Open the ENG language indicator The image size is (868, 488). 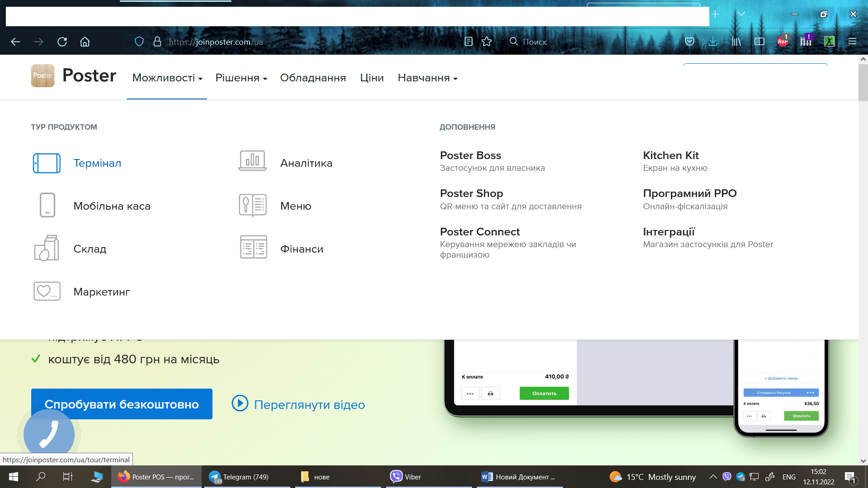(x=789, y=477)
